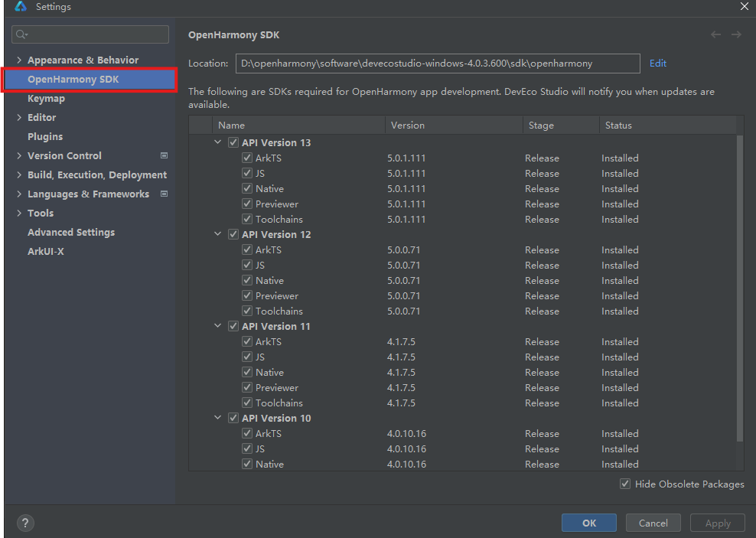Expand the Appearance & Behavior section

19,60
